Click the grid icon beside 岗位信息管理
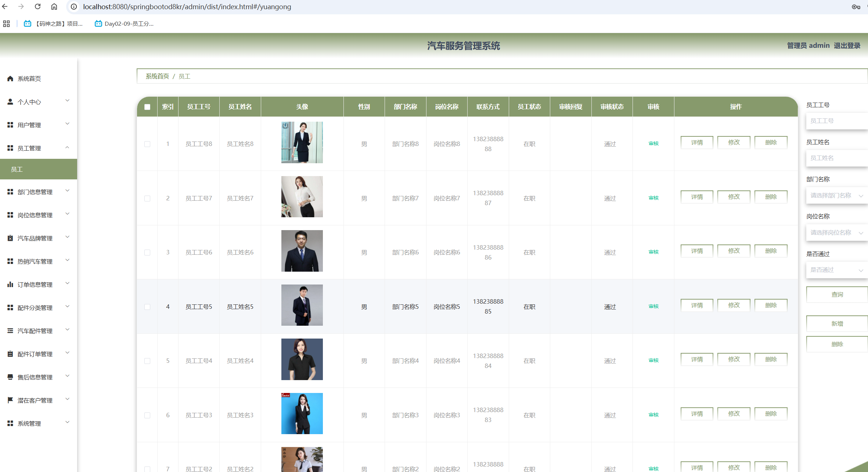Image resolution: width=868 pixels, height=472 pixels. pos(10,215)
